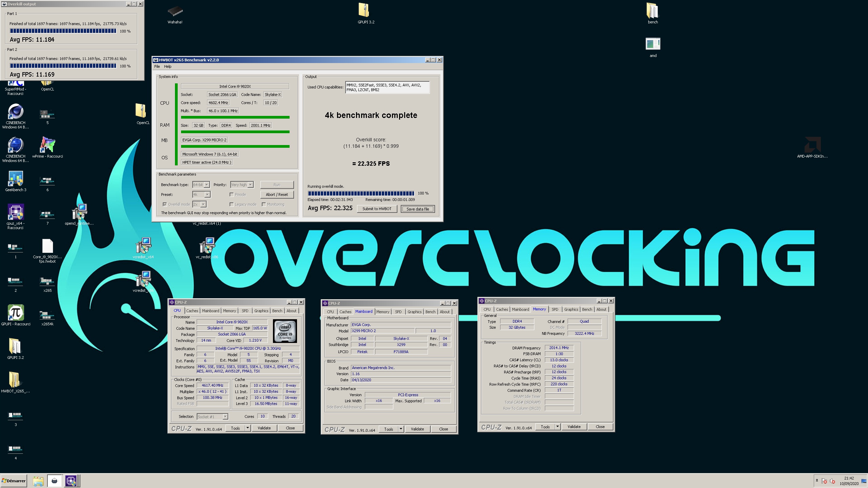
Task: Open desktop image file named 7
Action: [x=47, y=217]
